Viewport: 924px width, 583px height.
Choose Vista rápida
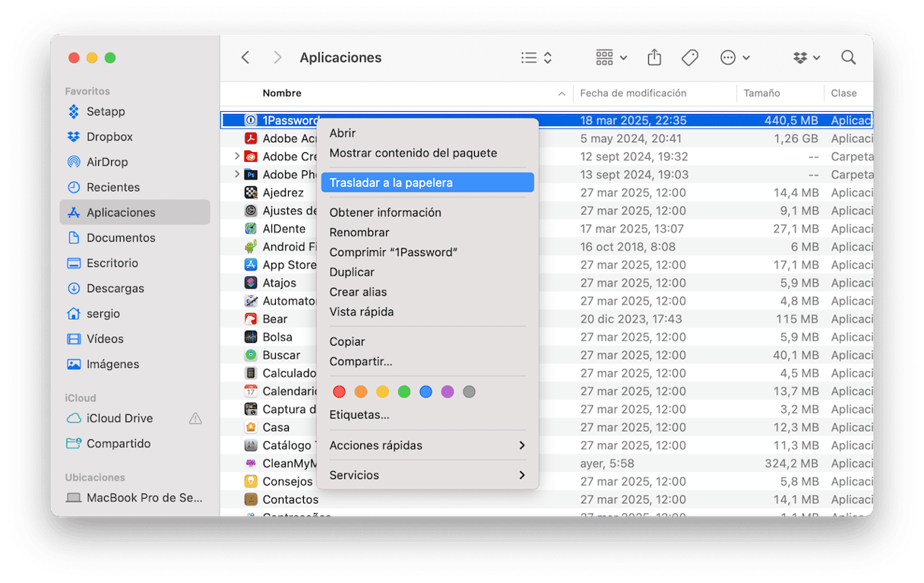click(x=428, y=312)
